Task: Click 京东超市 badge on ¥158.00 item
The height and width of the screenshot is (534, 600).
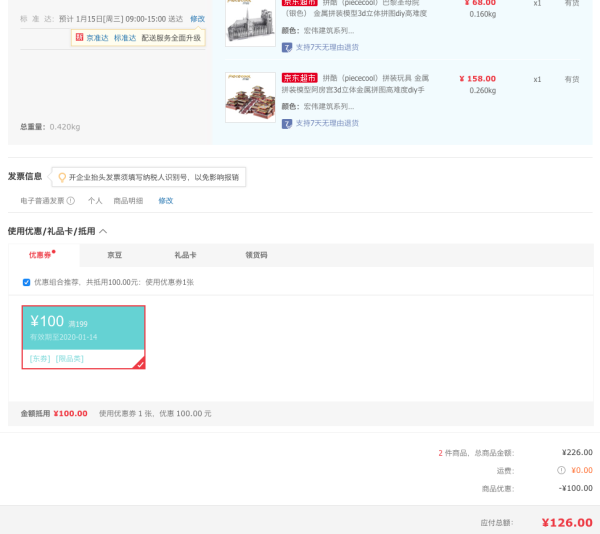Action: 300,78
